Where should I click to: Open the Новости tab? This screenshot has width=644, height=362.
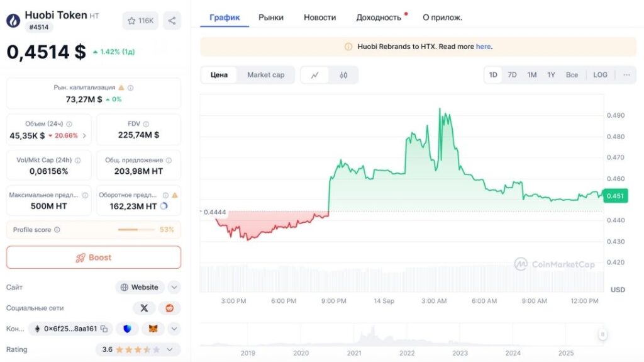(x=319, y=18)
